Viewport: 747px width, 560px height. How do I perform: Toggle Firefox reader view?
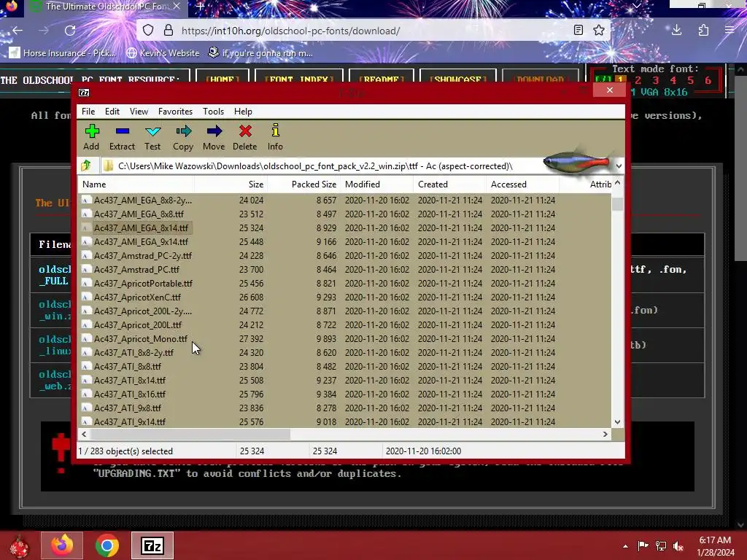[578, 31]
